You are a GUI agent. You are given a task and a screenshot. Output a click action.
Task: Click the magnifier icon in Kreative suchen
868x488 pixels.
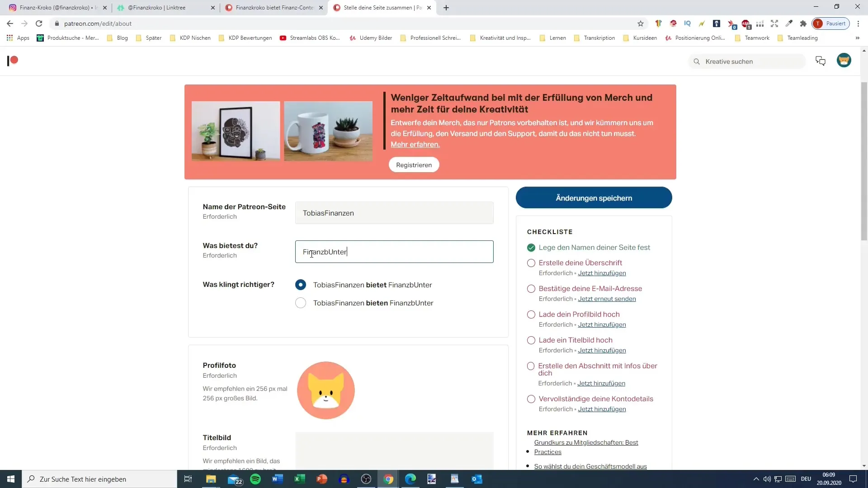(697, 61)
